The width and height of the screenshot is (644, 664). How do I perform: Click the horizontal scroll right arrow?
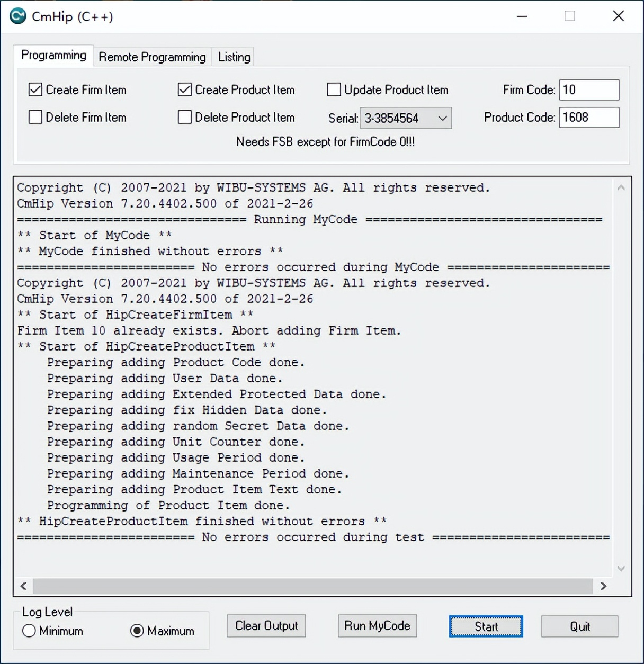point(603,586)
